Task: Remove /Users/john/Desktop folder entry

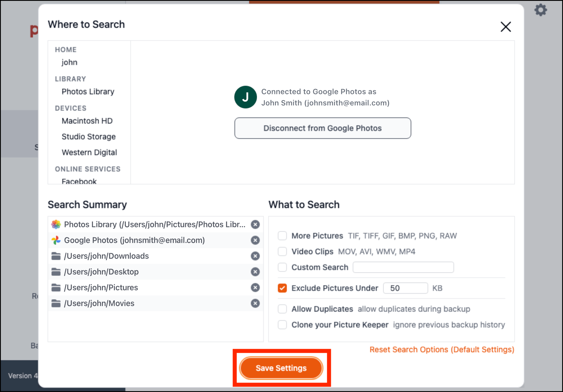Action: pyautogui.click(x=255, y=272)
